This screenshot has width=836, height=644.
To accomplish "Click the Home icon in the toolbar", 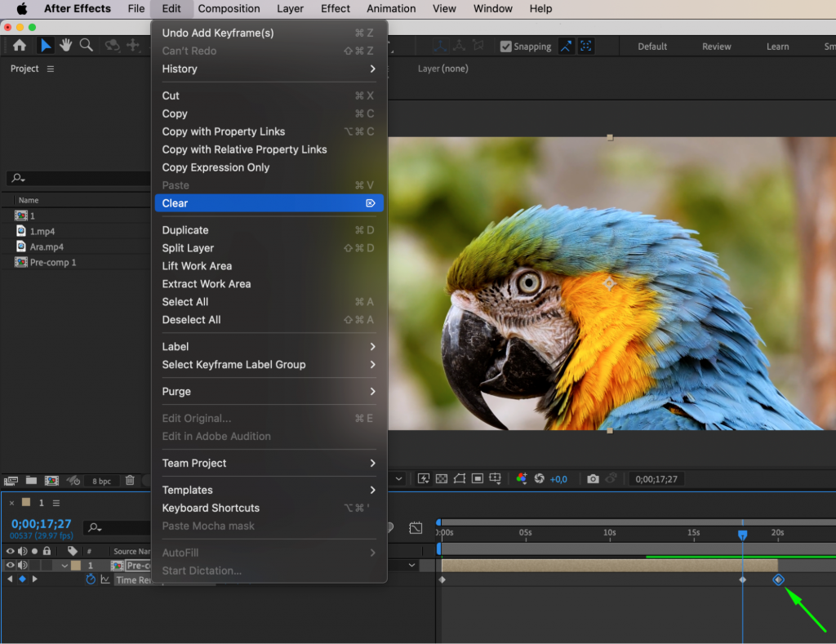I will (x=20, y=46).
